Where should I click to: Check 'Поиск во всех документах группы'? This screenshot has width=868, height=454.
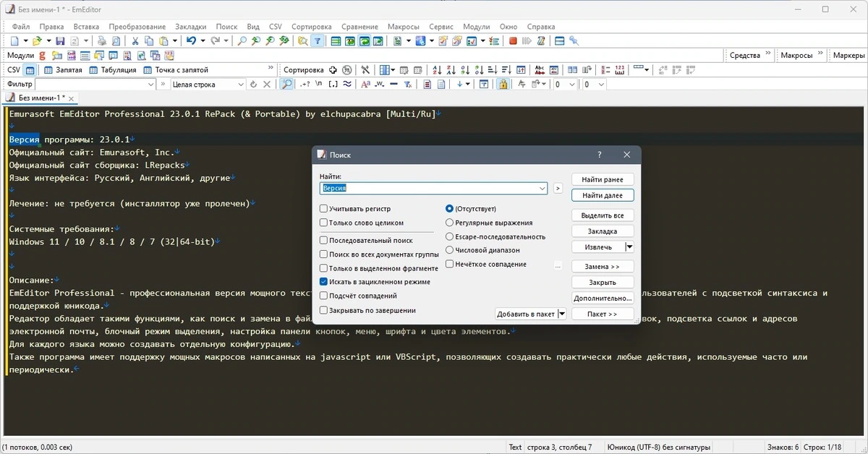323,254
